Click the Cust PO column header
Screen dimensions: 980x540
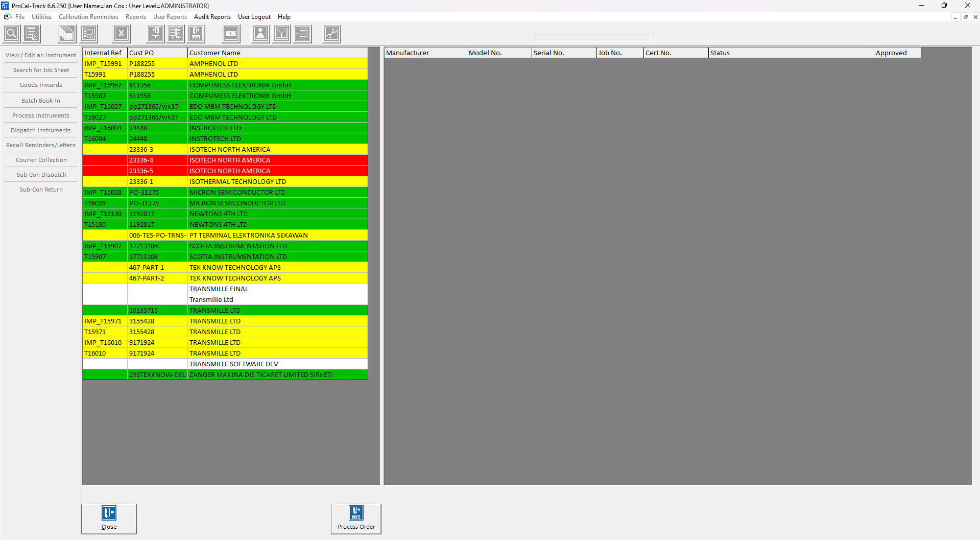click(x=157, y=53)
